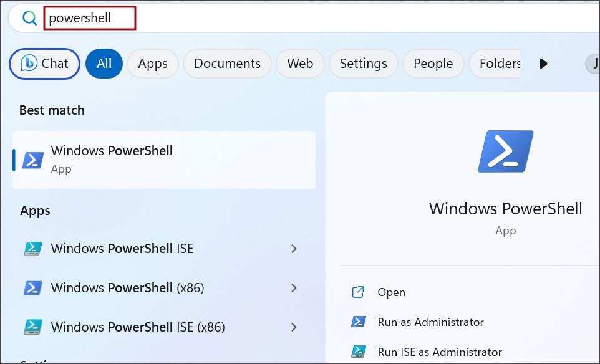Choose Run as Administrator

click(430, 322)
